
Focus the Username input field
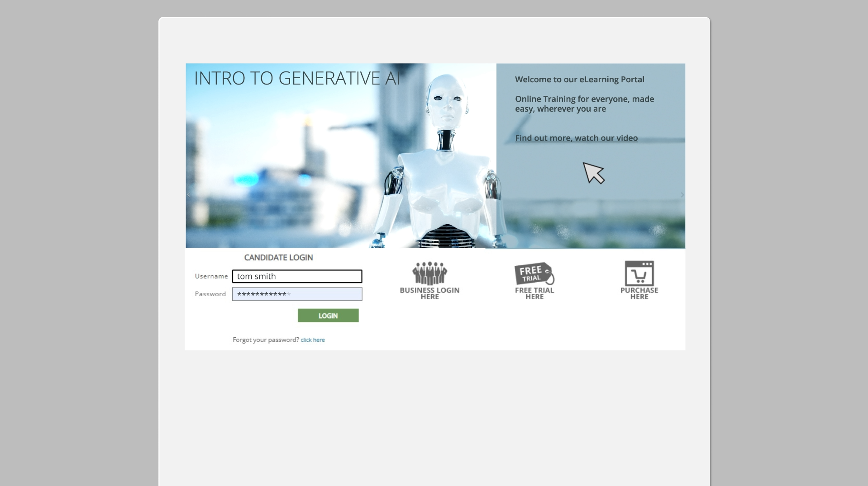(297, 276)
